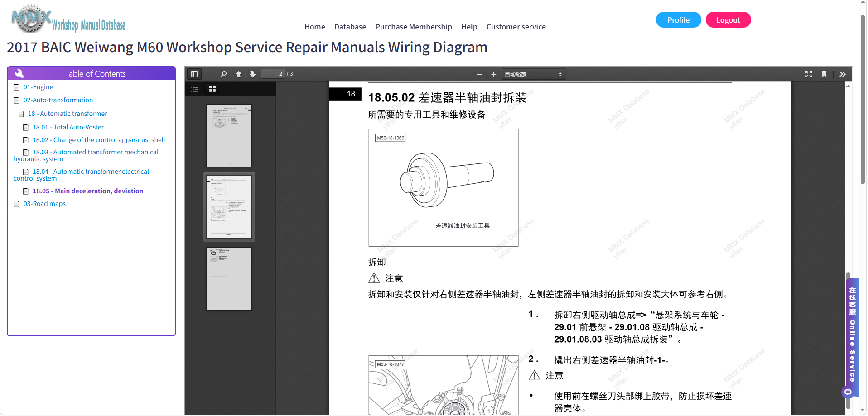This screenshot has height=416, width=868.
Task: Click the 2017 BAIC Weiwang M60 page title
Action: coord(247,48)
